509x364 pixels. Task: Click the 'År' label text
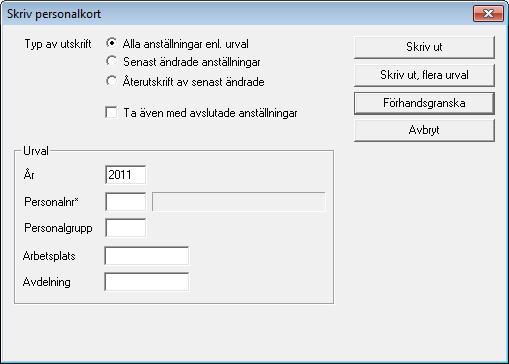[29, 174]
